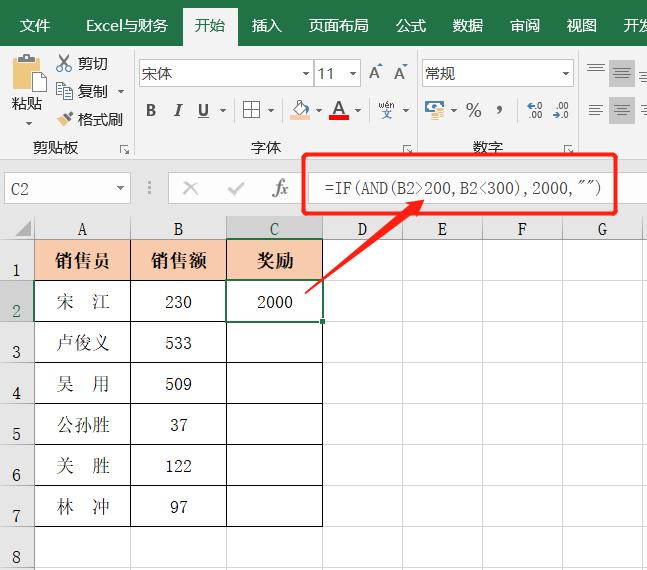
Task: Open the number format dialog launcher
Action: click(569, 149)
